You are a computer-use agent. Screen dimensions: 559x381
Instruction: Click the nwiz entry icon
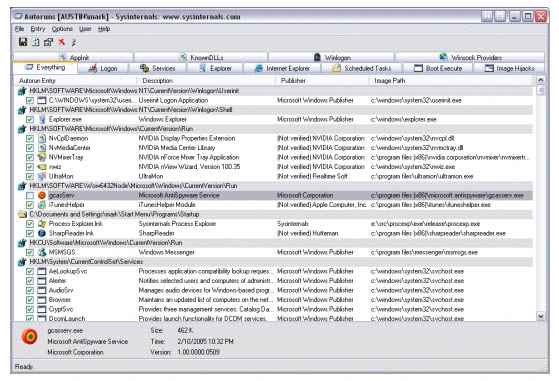(42, 167)
